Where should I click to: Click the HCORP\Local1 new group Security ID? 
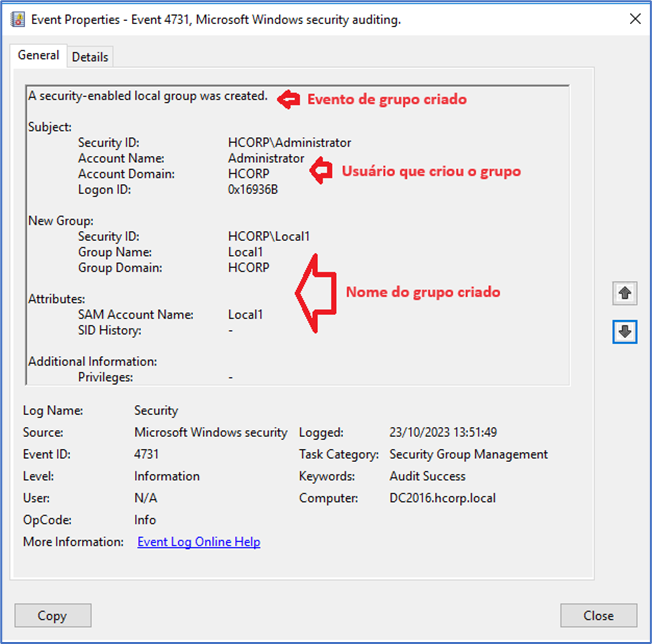click(x=269, y=236)
